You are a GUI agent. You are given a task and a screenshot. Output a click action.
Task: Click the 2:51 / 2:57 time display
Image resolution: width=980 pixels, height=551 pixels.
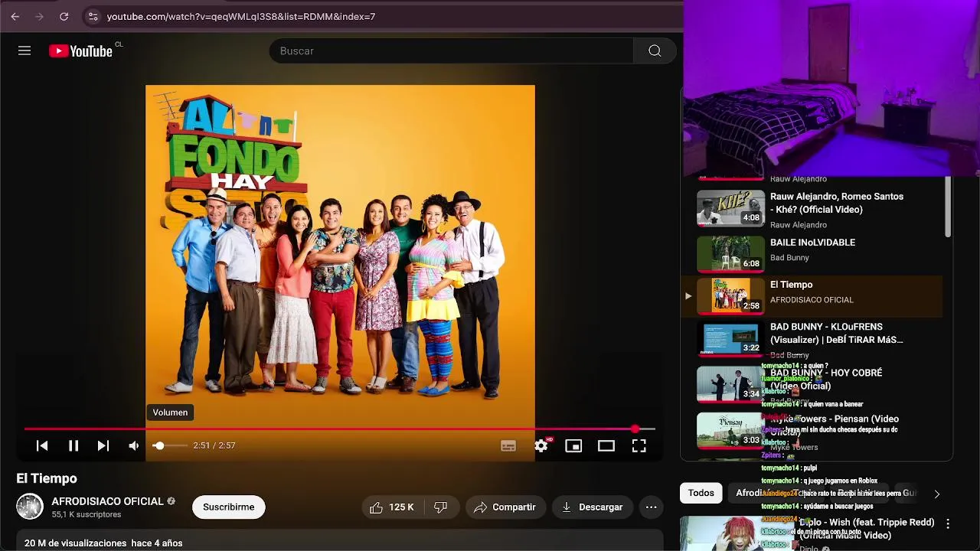214,445
